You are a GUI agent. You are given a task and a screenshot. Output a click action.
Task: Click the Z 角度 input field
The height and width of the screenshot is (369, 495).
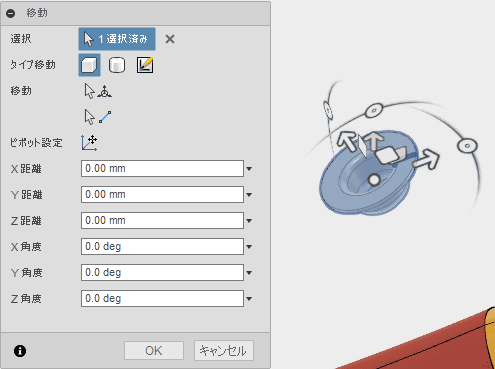click(x=162, y=299)
